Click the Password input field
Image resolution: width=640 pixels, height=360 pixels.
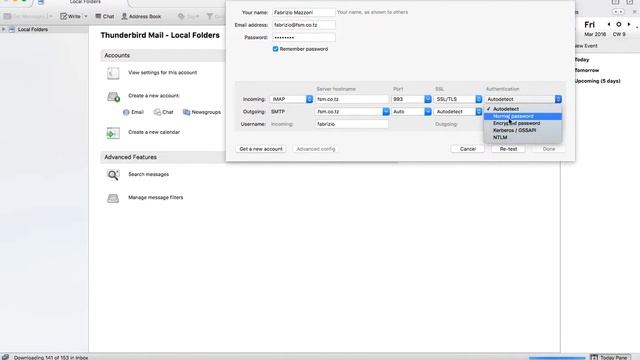304,38
